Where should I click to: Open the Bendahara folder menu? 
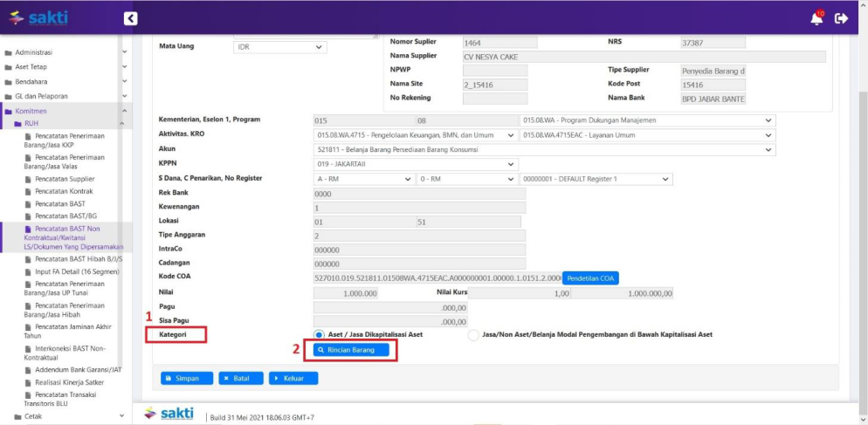(33, 81)
